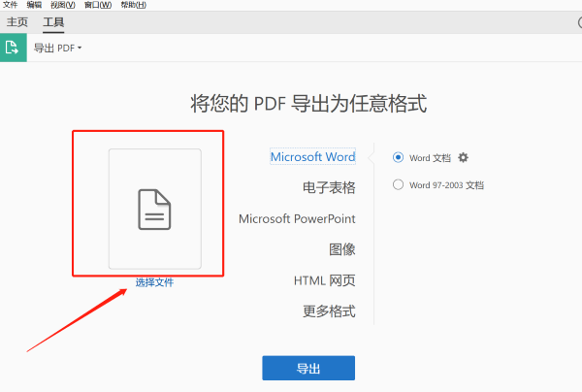Choose Microsoft PowerPoint export format
582x392 pixels.
(297, 218)
